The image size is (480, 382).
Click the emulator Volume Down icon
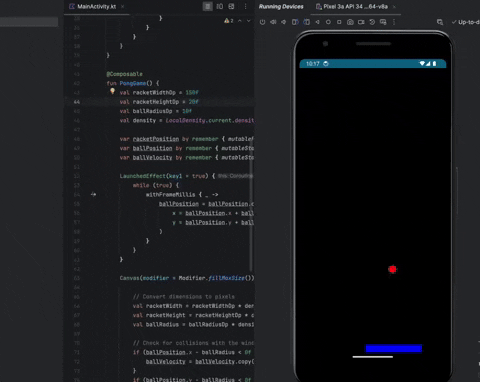pos(284,22)
